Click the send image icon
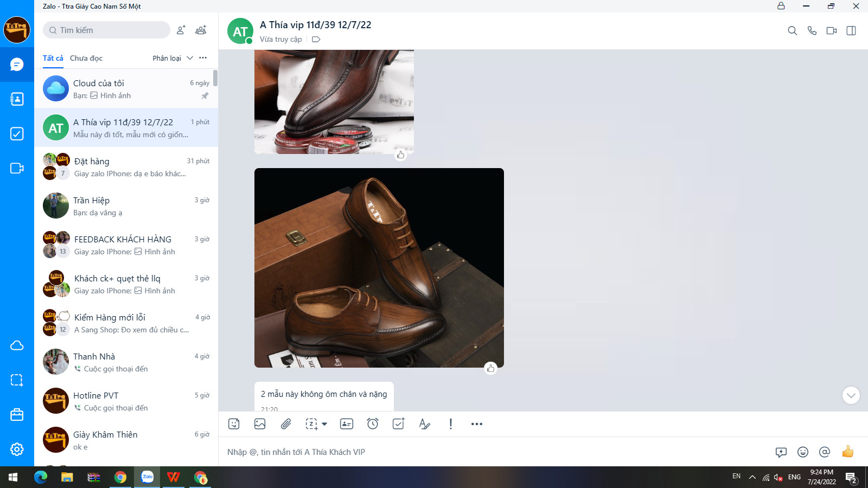Screen dimensions: 868x488 point(260,424)
